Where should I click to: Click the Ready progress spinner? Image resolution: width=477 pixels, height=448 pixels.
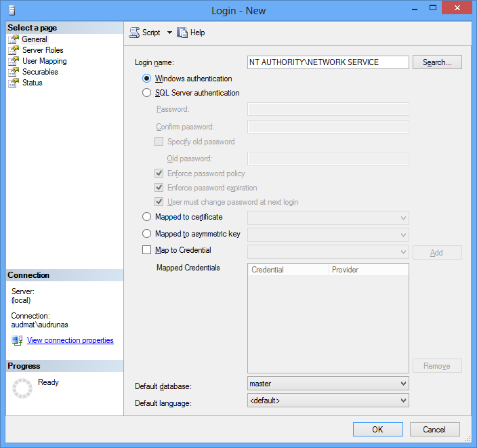(22, 388)
